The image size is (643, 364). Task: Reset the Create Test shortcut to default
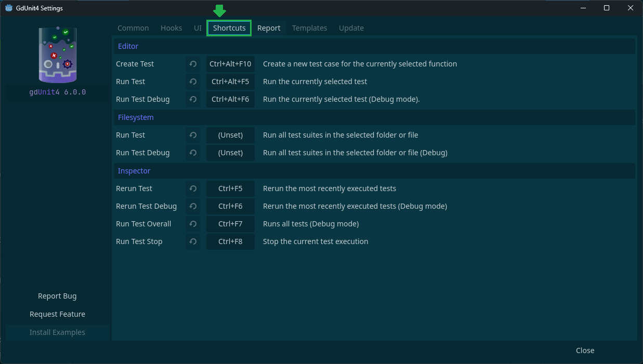point(193,64)
